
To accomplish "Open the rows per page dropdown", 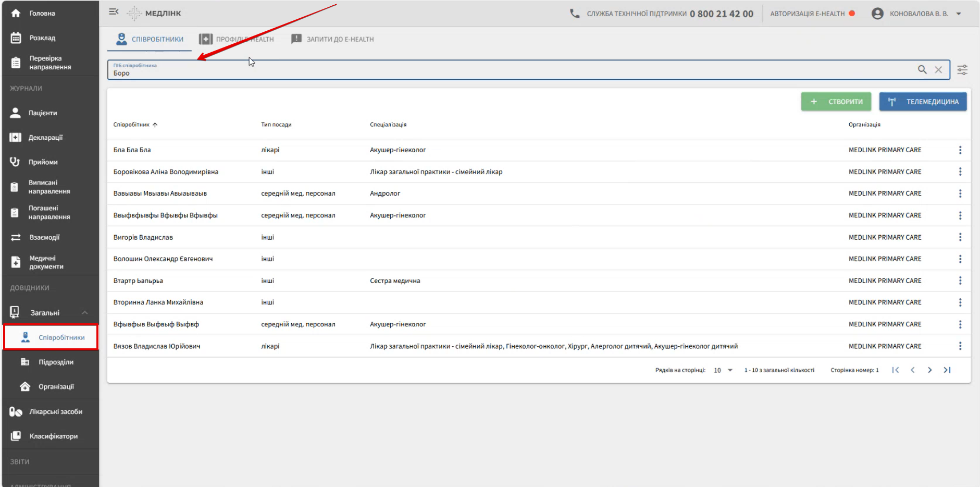I will (723, 370).
